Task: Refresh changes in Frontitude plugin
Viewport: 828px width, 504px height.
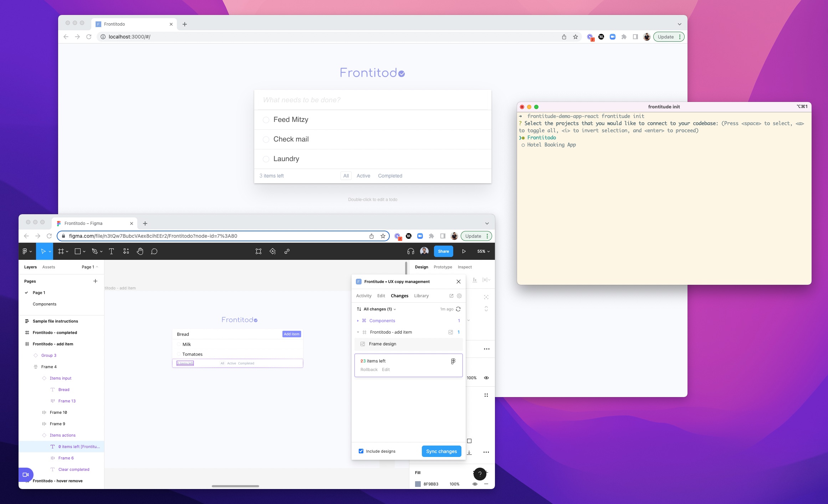Action: click(458, 309)
